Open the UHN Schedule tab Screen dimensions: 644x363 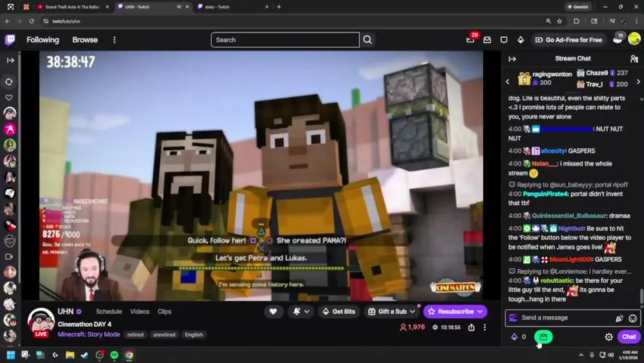click(x=109, y=312)
